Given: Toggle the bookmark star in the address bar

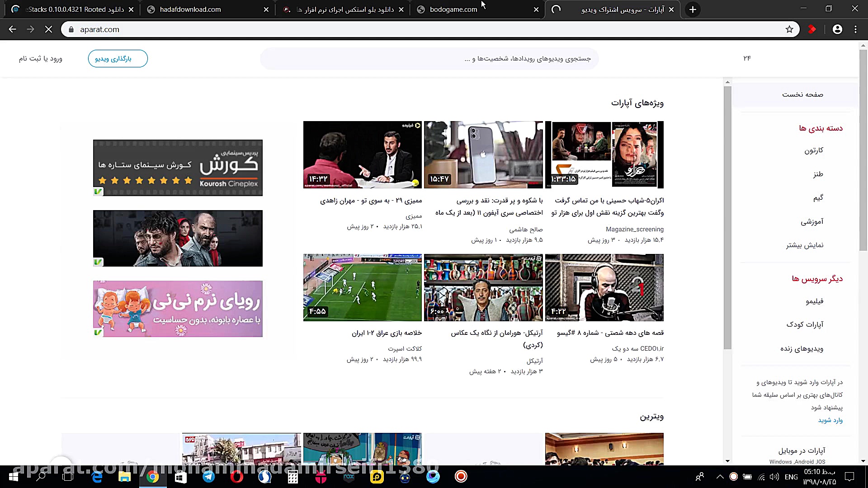Looking at the screenshot, I should click(789, 29).
